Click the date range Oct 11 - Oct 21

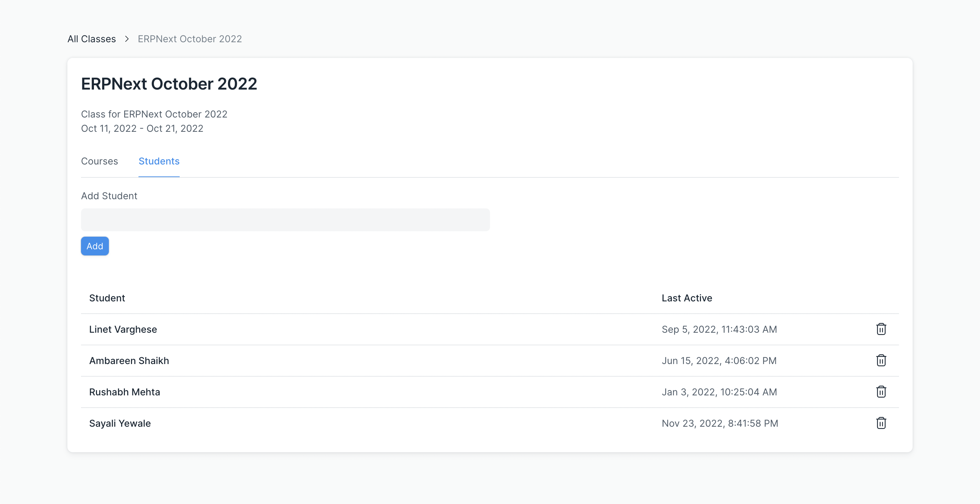(x=142, y=128)
